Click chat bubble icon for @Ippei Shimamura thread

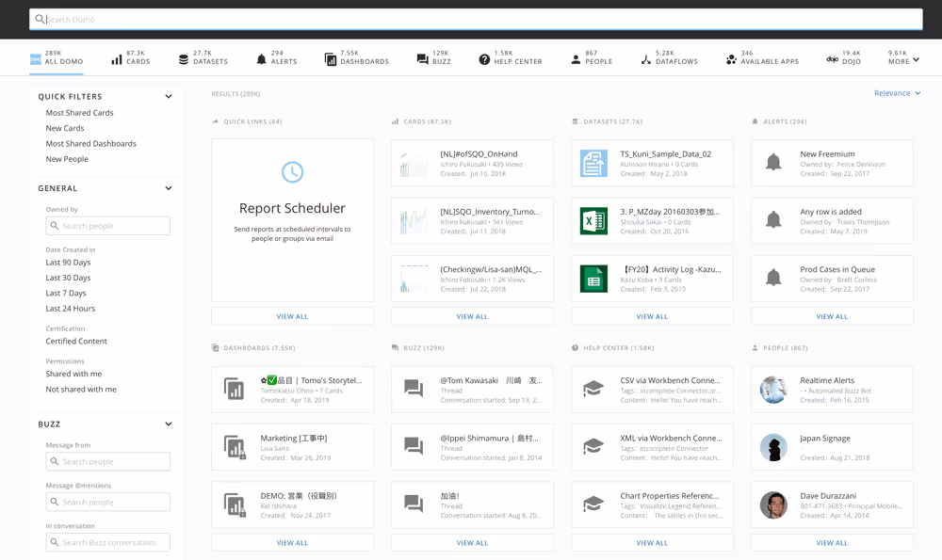414,446
